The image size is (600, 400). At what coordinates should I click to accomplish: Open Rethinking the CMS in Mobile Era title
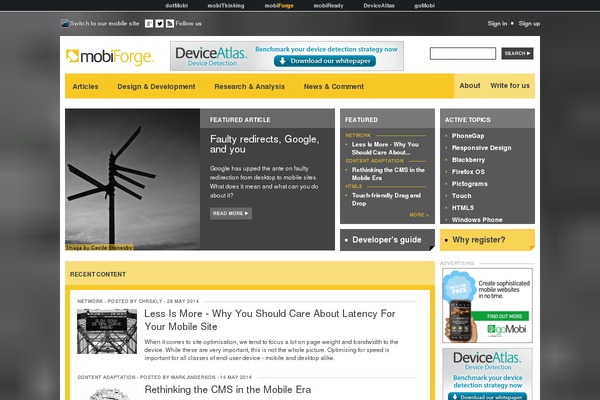click(x=228, y=390)
